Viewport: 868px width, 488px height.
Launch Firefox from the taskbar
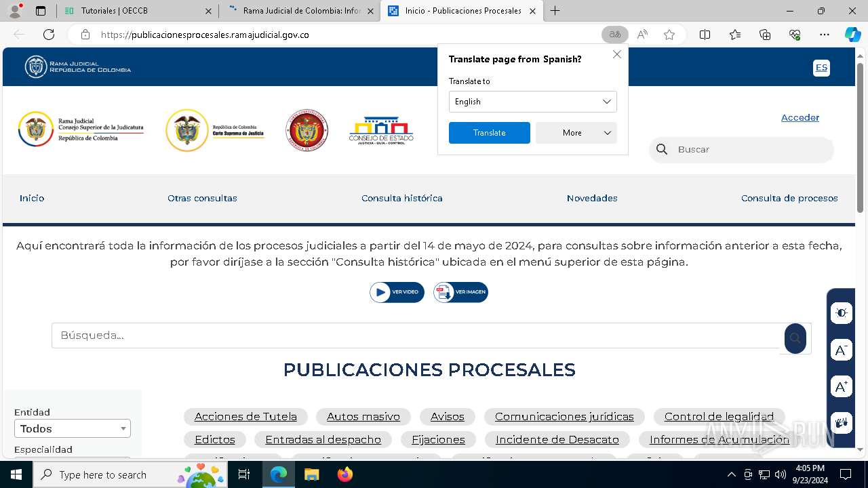345,474
